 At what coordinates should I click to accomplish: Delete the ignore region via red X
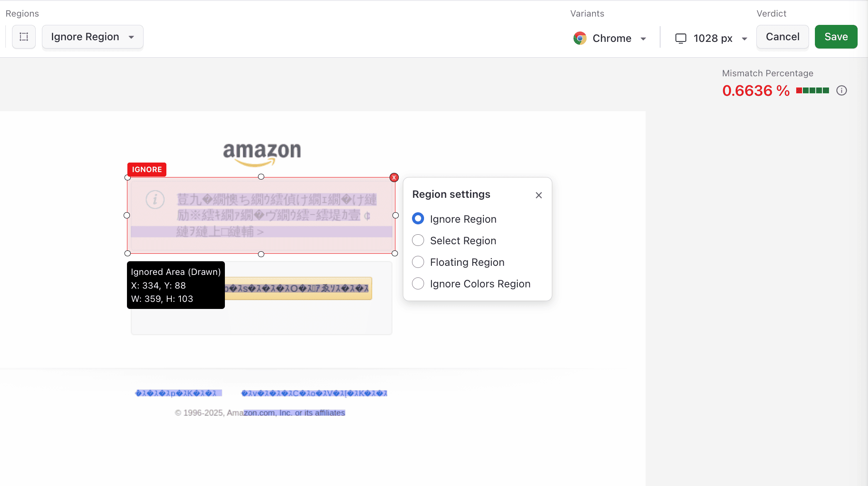pyautogui.click(x=394, y=177)
